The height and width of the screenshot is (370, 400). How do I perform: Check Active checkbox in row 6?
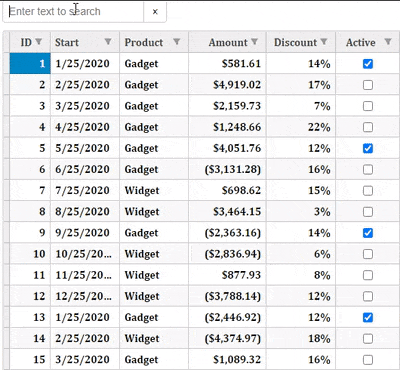coord(368,169)
